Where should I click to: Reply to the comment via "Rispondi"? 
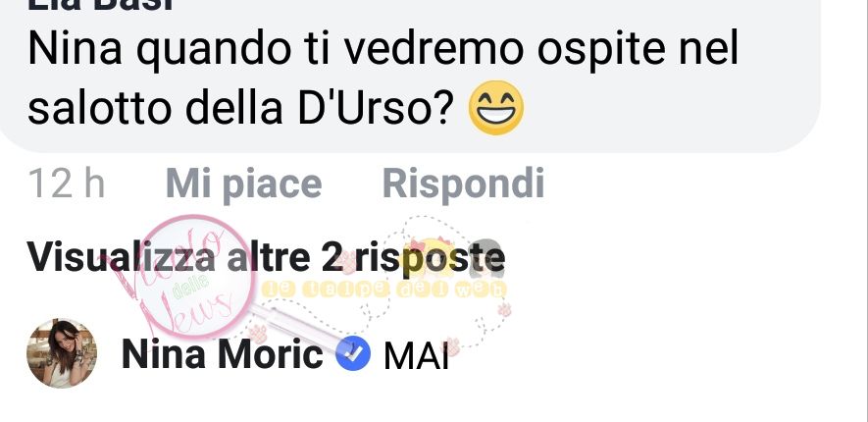pyautogui.click(x=463, y=184)
